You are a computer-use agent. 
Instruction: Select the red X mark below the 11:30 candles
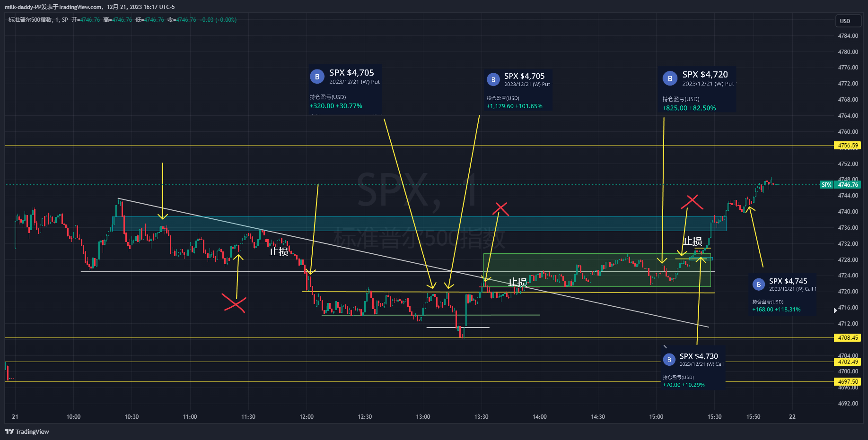pos(235,304)
